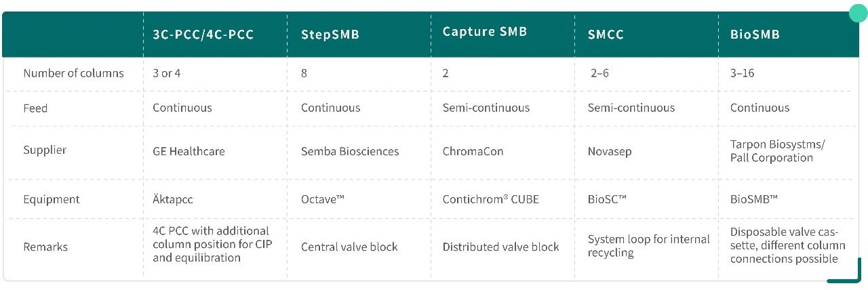Select the Number of columns row label
The height and width of the screenshot is (290, 868).
click(x=74, y=73)
